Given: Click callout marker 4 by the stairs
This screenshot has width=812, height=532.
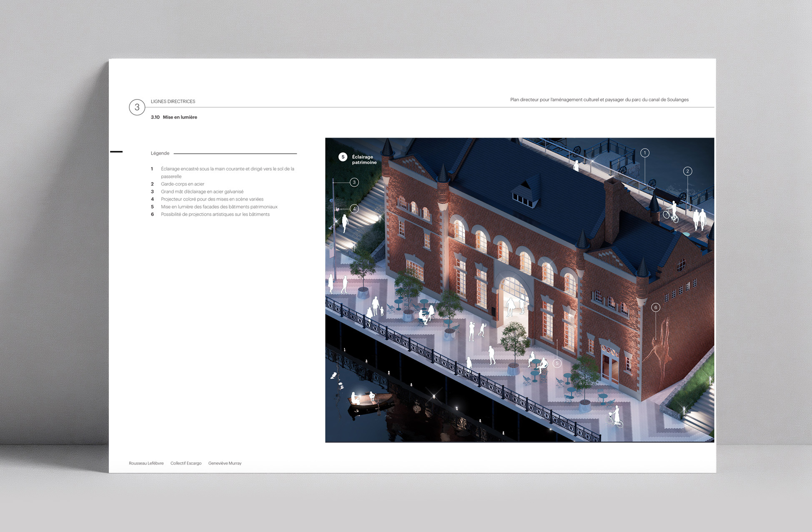Looking at the screenshot, I should [354, 209].
